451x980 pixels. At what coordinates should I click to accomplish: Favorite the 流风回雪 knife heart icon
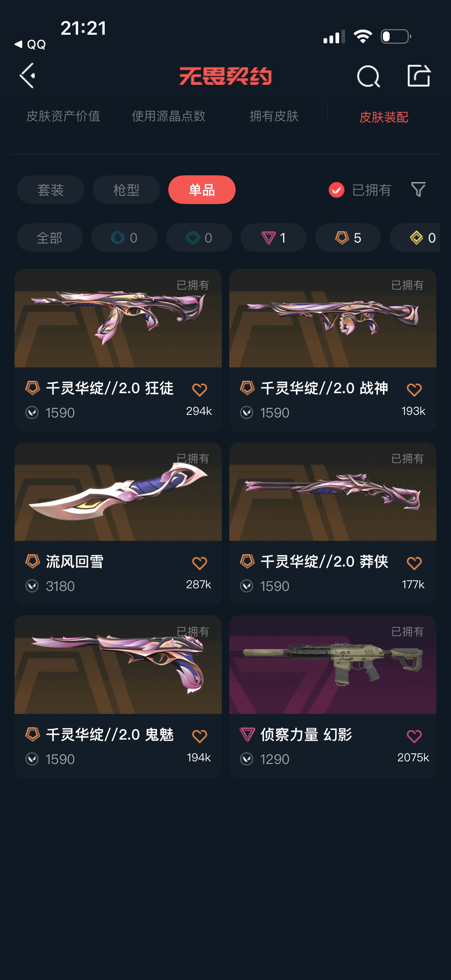tap(200, 563)
